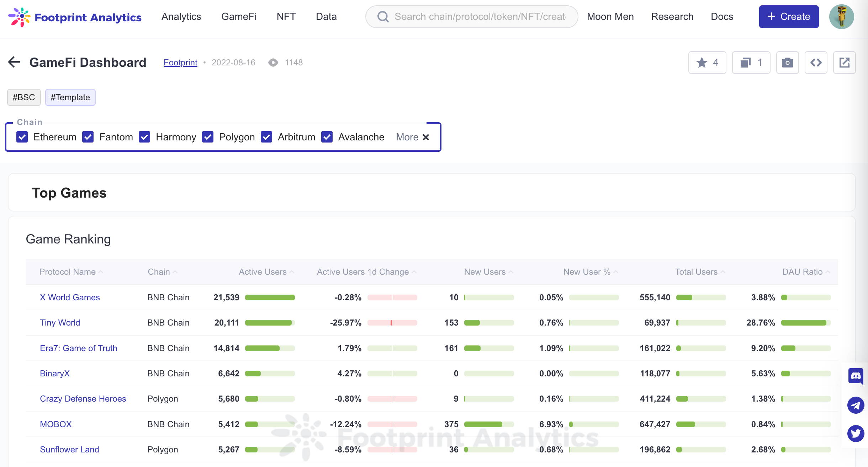Select Tiny World 20,111 active users value
868x467 pixels.
click(x=227, y=323)
